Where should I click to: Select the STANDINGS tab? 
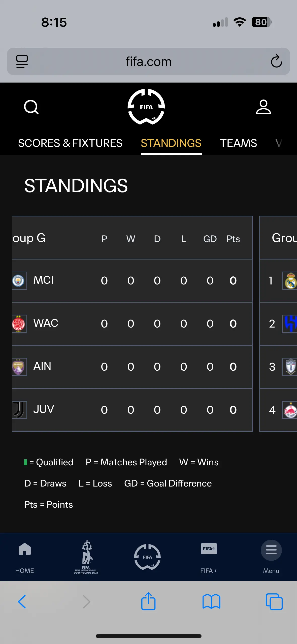click(x=171, y=143)
